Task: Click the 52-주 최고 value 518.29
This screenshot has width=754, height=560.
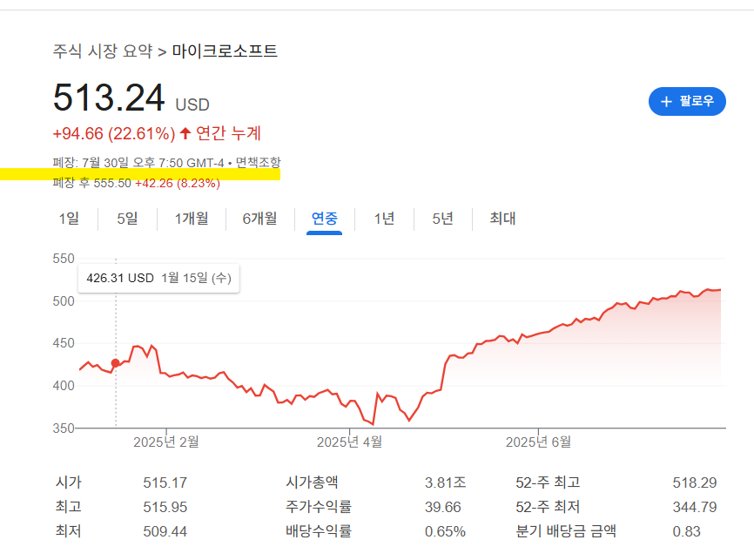Action: [695, 482]
